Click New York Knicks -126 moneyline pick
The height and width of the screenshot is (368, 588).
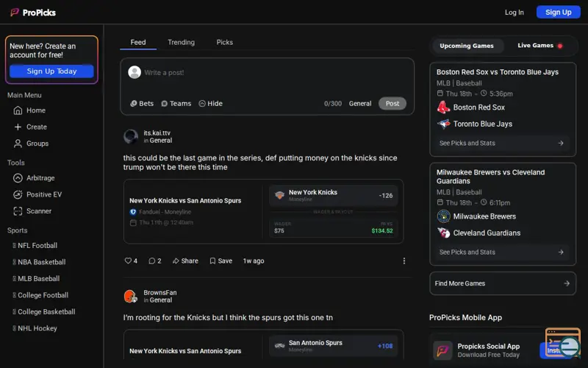pyautogui.click(x=334, y=196)
